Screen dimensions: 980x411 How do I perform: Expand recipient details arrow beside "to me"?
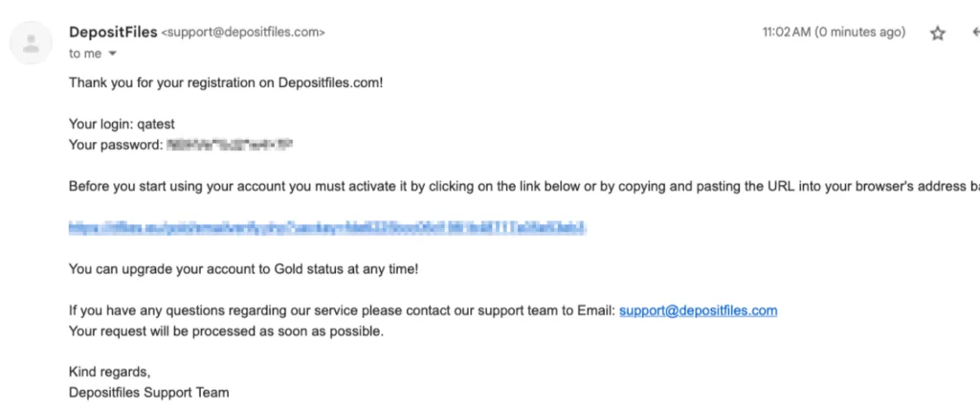point(113,54)
